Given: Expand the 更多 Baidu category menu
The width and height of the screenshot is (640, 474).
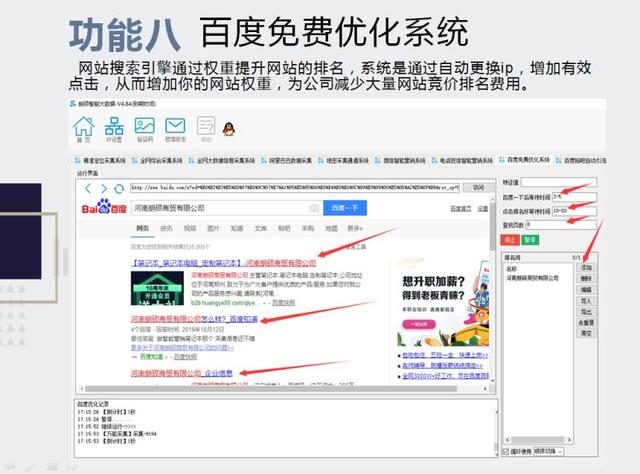Looking at the screenshot, I should pos(355,228).
